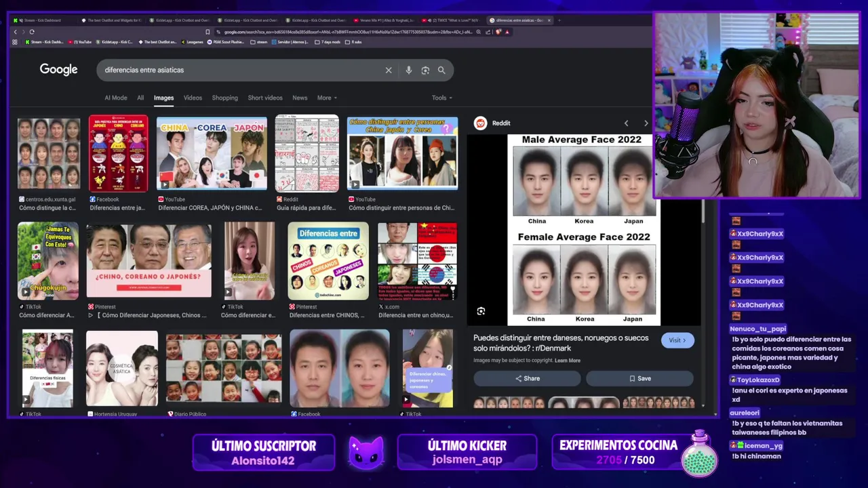Switch to the News tab
868x488 pixels.
(x=300, y=98)
